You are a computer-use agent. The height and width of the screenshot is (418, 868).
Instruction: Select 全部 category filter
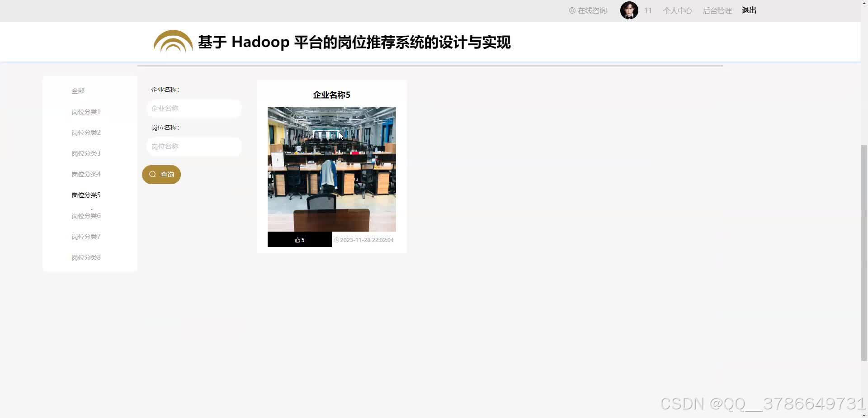(x=78, y=91)
